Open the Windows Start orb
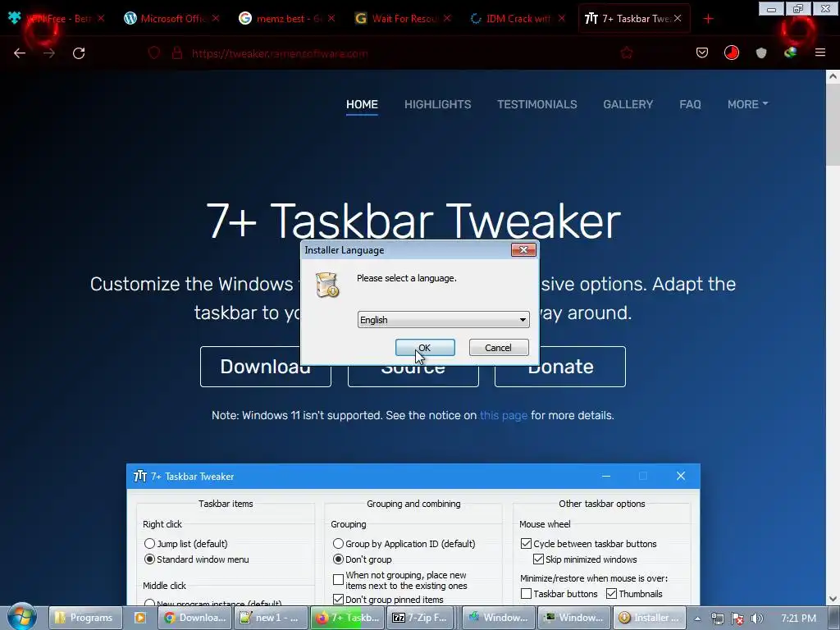The width and height of the screenshot is (840, 630). pos(22,617)
